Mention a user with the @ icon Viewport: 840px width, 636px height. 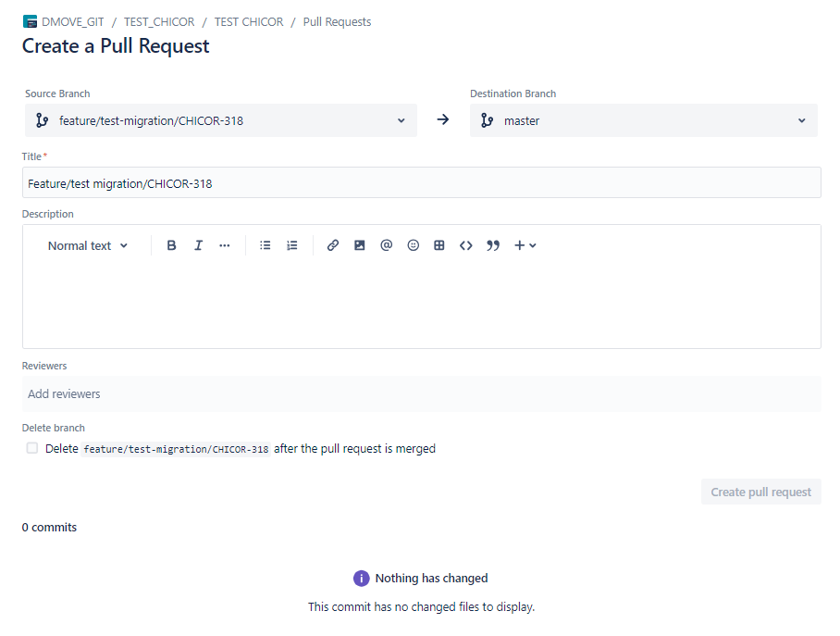(x=387, y=245)
